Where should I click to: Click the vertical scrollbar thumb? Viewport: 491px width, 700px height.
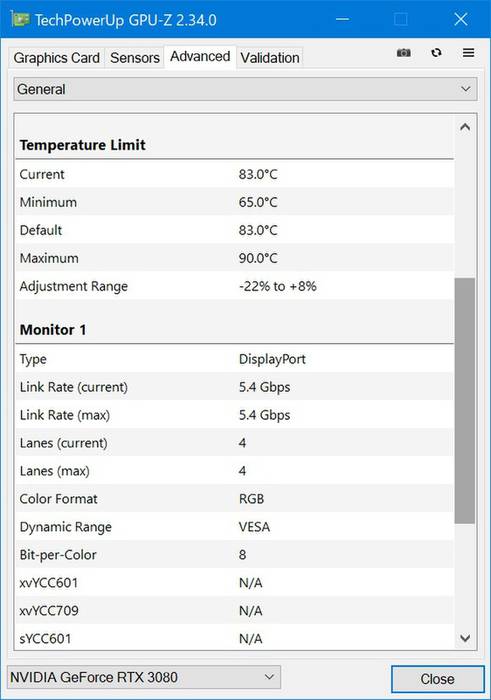coord(465,400)
